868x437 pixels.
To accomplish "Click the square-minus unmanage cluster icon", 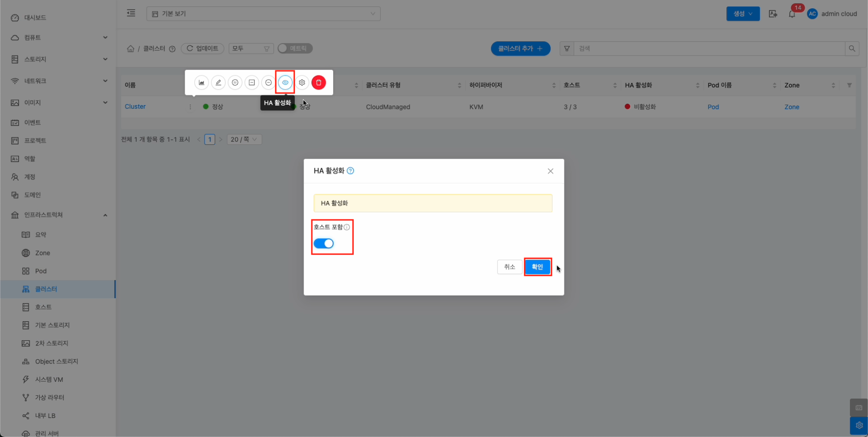I will 252,82.
